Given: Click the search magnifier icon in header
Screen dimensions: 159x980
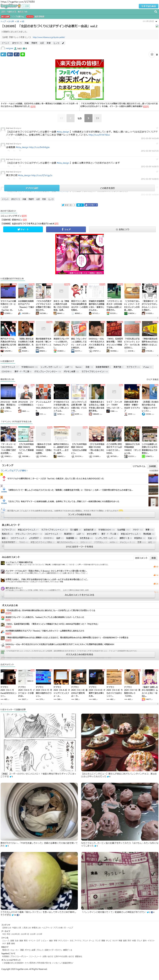Looking at the screenshot, I should click(155, 12).
